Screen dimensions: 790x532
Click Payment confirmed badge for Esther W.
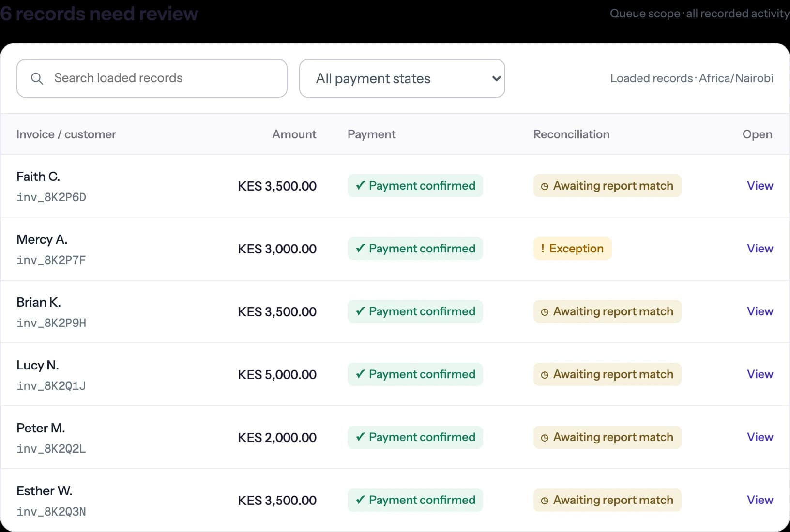click(x=415, y=500)
